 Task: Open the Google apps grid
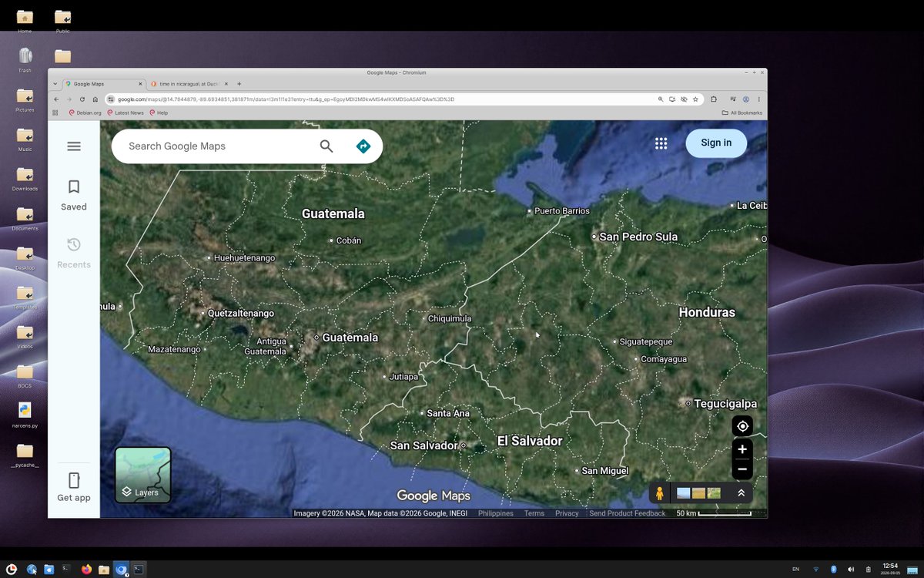661,143
